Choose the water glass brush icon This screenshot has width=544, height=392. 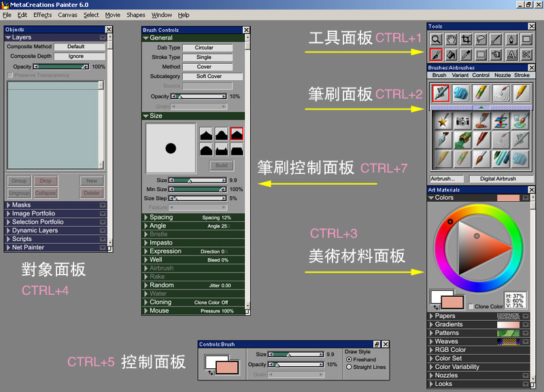tap(520, 121)
